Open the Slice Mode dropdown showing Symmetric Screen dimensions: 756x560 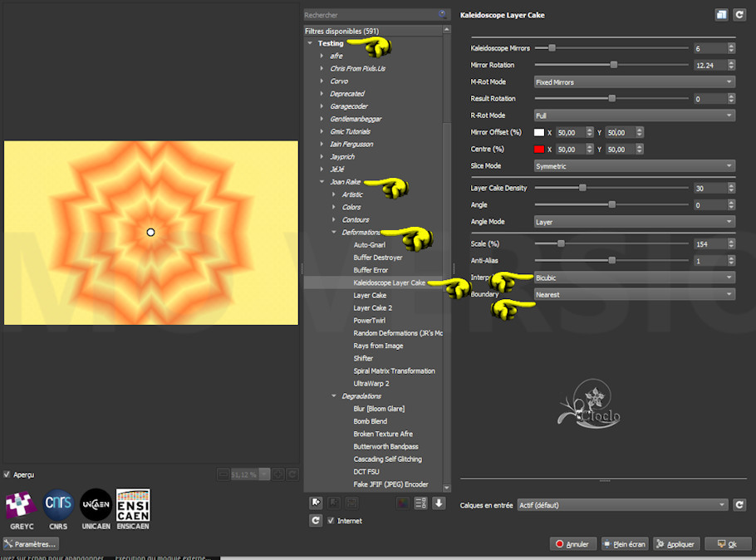634,166
